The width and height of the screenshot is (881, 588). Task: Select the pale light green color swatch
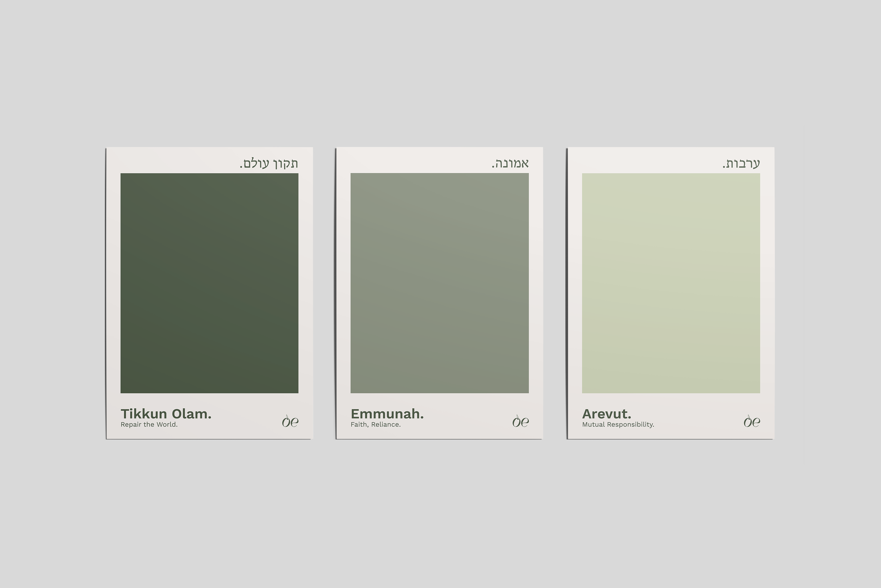tap(671, 283)
